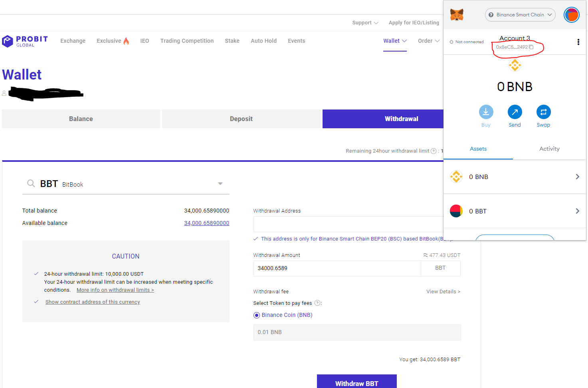
Task: Click the BNB icon in the assets list
Action: pos(456,177)
